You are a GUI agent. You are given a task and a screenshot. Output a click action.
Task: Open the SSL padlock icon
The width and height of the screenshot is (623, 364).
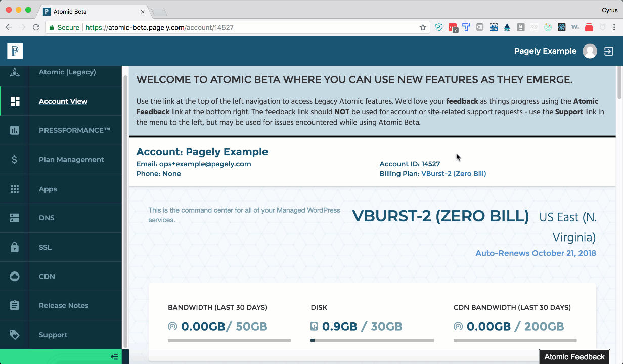point(15,247)
